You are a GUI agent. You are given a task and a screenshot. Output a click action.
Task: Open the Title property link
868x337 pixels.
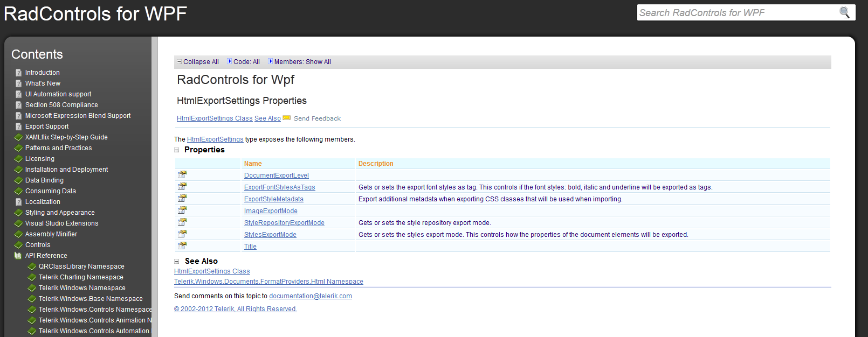click(x=250, y=247)
